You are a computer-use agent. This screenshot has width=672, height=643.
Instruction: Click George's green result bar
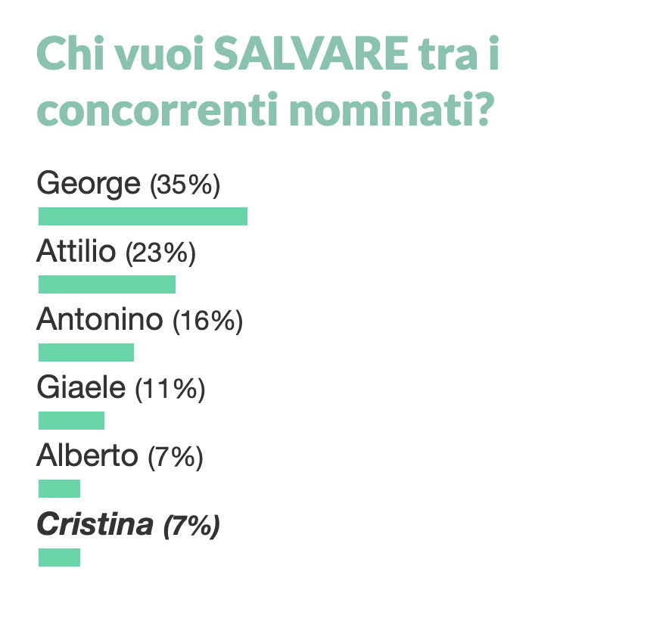[x=143, y=216]
